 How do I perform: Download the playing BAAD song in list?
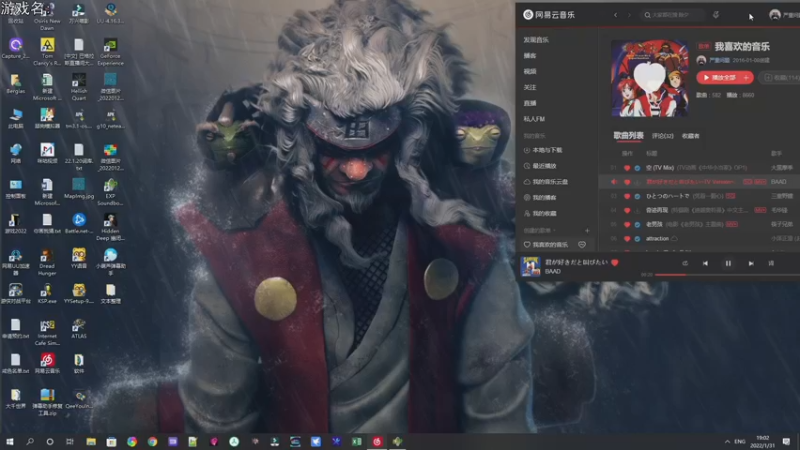coord(637,182)
